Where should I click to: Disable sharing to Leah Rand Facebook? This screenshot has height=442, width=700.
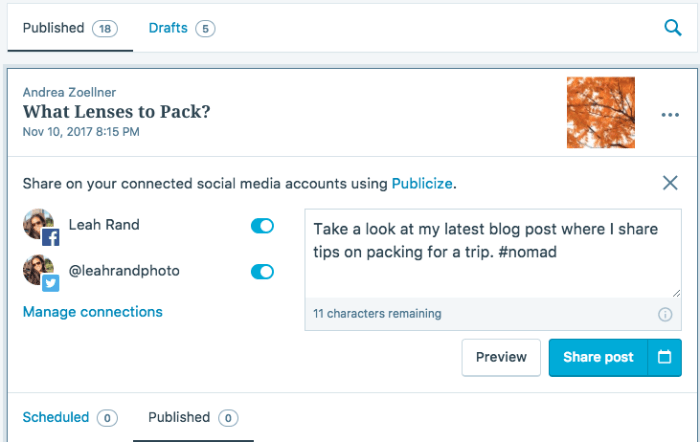262,226
